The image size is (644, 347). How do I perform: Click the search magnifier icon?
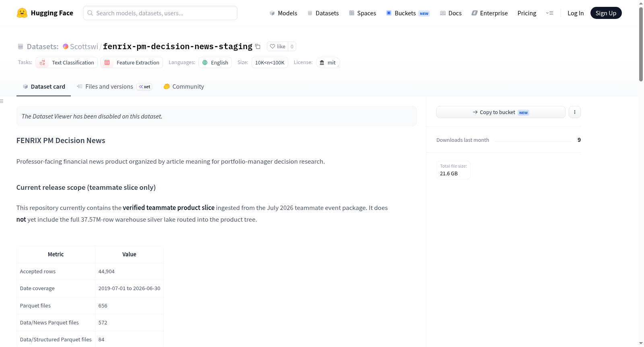pyautogui.click(x=90, y=13)
